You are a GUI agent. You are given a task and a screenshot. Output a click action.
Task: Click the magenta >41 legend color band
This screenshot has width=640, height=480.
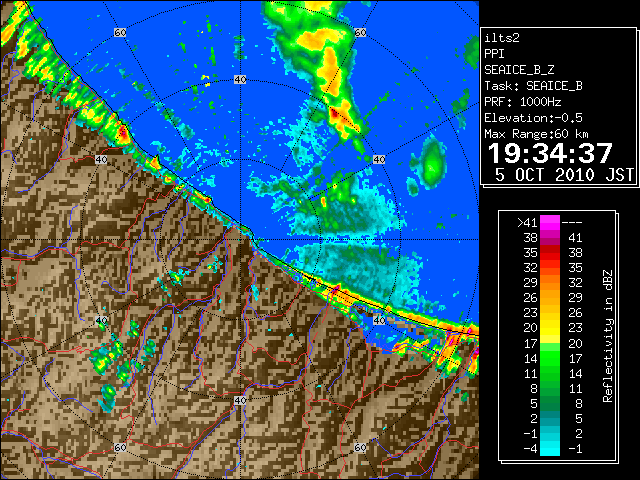550,222
